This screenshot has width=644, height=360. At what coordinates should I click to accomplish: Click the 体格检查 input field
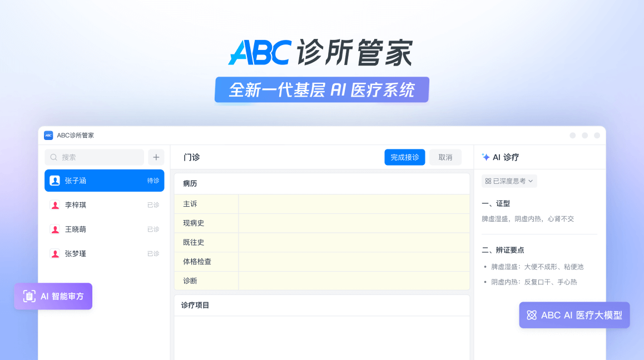(354, 261)
